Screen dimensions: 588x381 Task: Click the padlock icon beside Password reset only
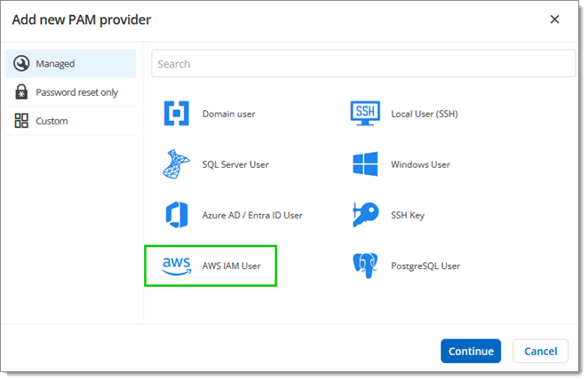pos(21,92)
